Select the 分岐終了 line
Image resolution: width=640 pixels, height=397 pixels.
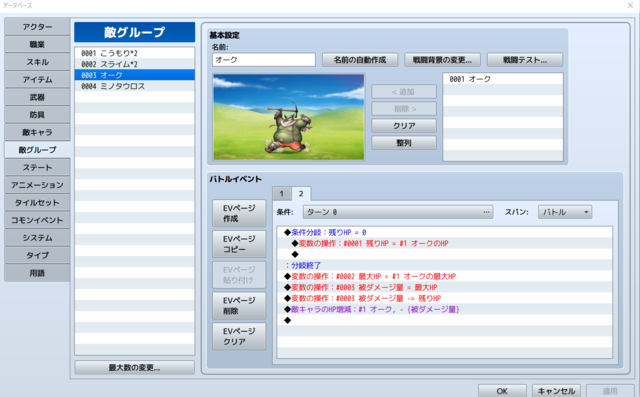click(x=445, y=266)
